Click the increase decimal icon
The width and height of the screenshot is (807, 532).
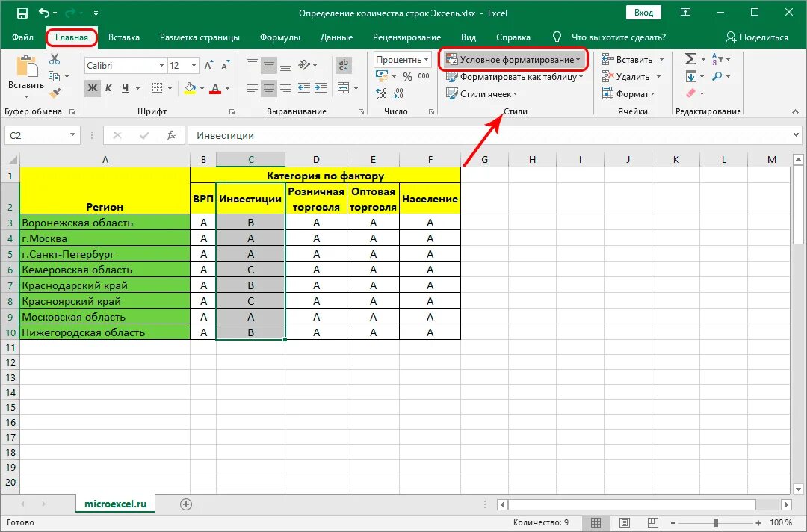point(381,93)
